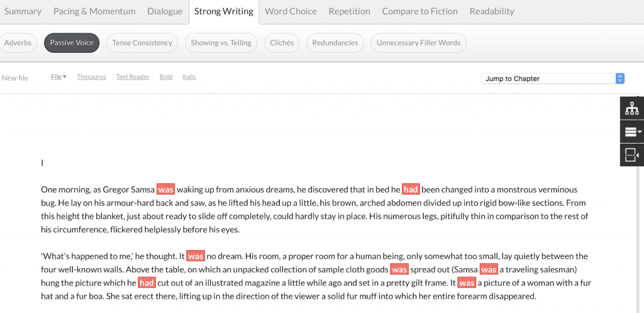Open the Pacing & Momentum tab
Viewport: 644px width, 313px height.
click(x=94, y=11)
